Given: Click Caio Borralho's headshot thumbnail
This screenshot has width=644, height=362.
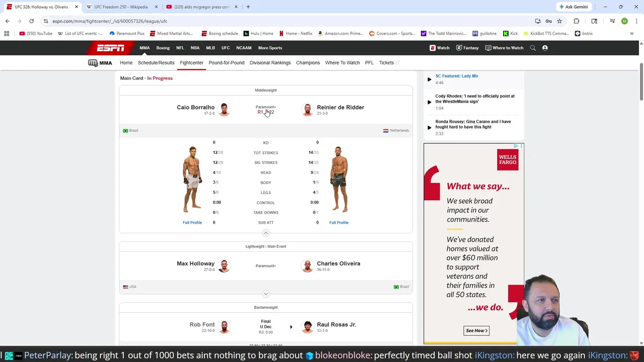Looking at the screenshot, I should click(224, 109).
